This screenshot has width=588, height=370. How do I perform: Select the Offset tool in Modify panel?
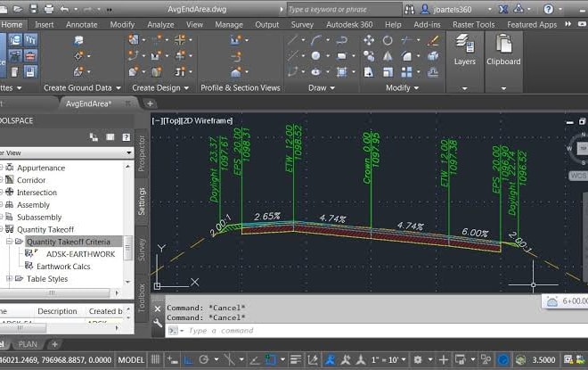[433, 71]
